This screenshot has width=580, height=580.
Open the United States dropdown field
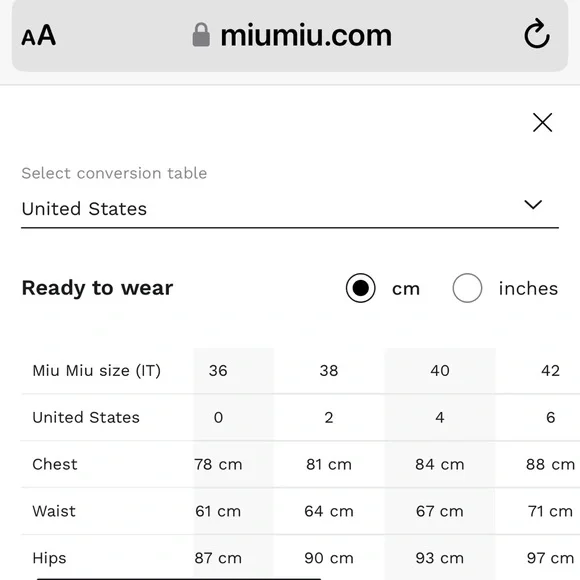pos(290,209)
